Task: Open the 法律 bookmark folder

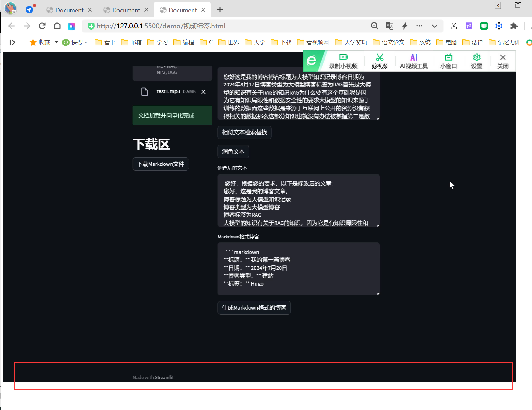Action: [473, 42]
